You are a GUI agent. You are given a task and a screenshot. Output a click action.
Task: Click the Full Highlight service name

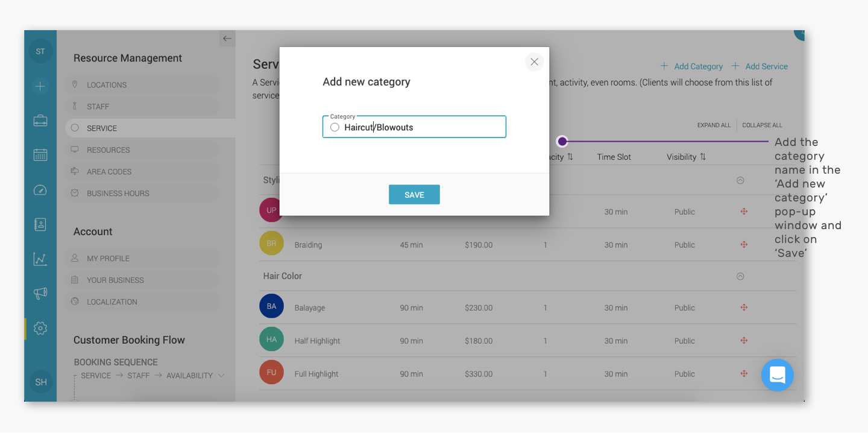coord(316,374)
